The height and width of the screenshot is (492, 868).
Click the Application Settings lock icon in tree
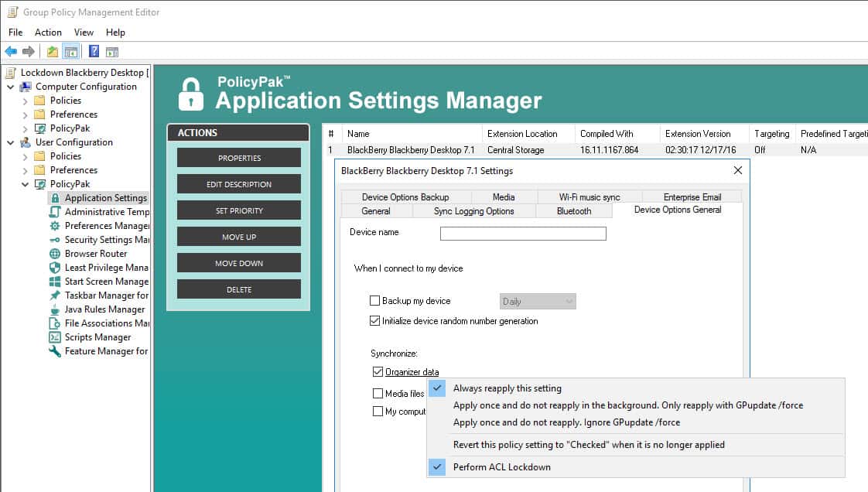click(55, 198)
